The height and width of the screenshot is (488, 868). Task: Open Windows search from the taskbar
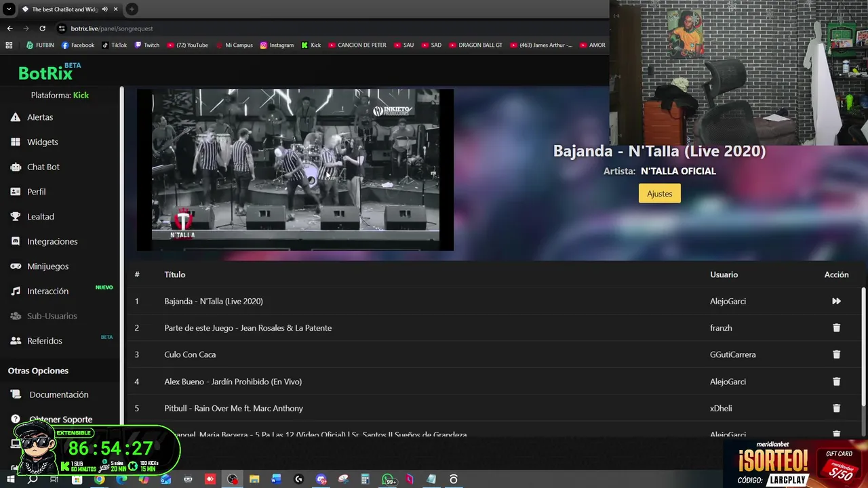pos(32,479)
